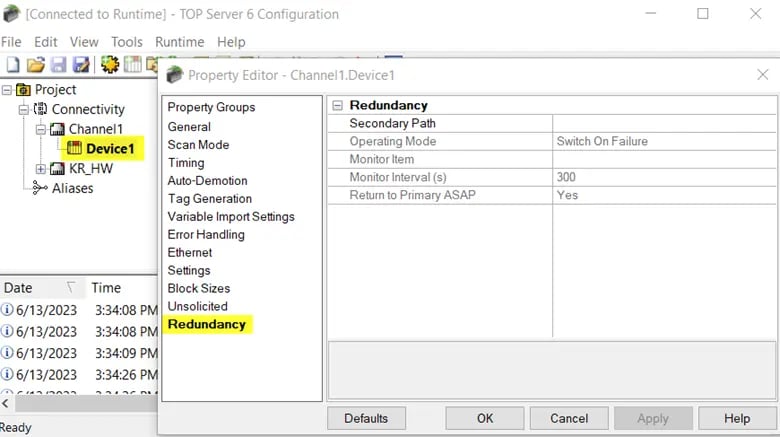Select the Unsolicited property group
The height and width of the screenshot is (437, 780).
pyautogui.click(x=197, y=306)
